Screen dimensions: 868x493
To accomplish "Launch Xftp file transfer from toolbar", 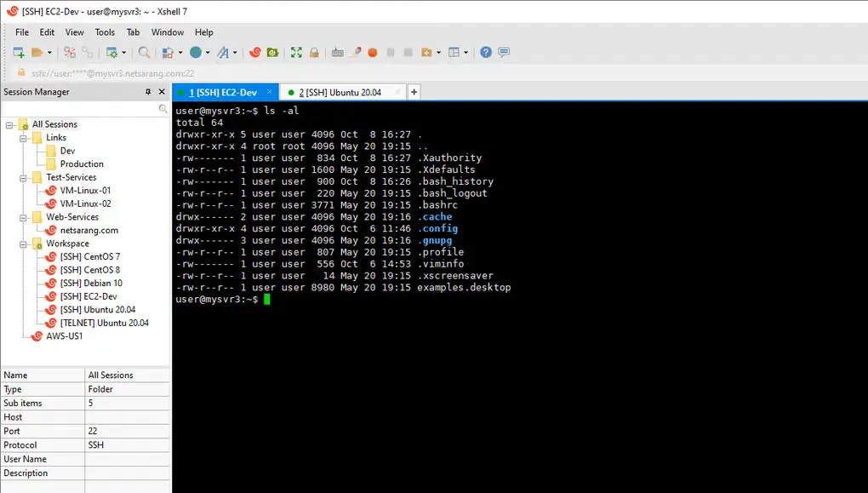I will click(274, 52).
